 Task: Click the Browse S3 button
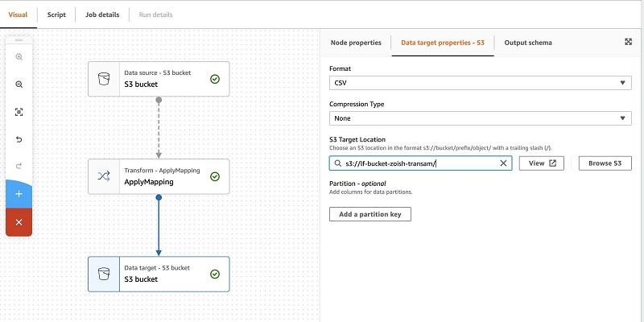pos(605,163)
